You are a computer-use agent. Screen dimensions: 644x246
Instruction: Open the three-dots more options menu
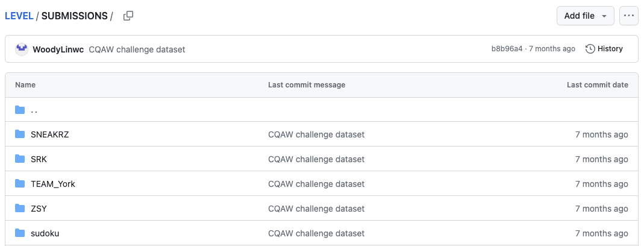tap(628, 16)
